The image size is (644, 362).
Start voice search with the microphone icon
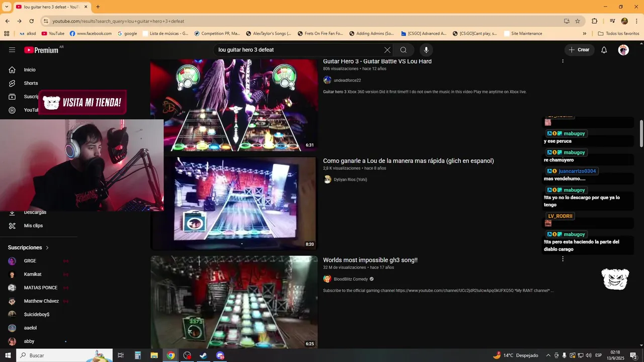coord(426,50)
